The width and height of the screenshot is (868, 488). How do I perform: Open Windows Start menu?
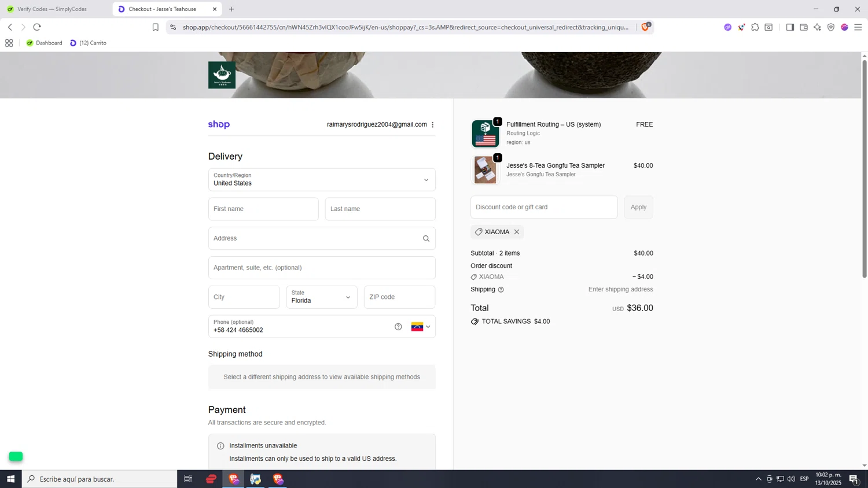coord(10,479)
